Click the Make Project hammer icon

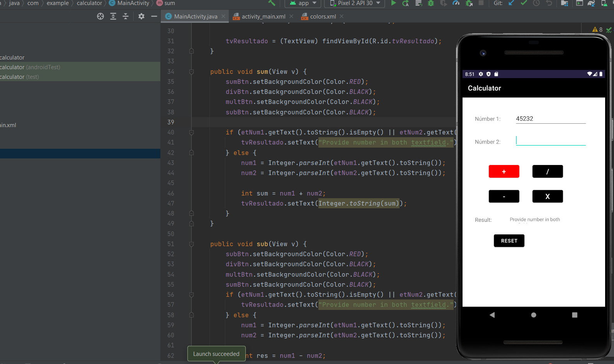pyautogui.click(x=272, y=3)
